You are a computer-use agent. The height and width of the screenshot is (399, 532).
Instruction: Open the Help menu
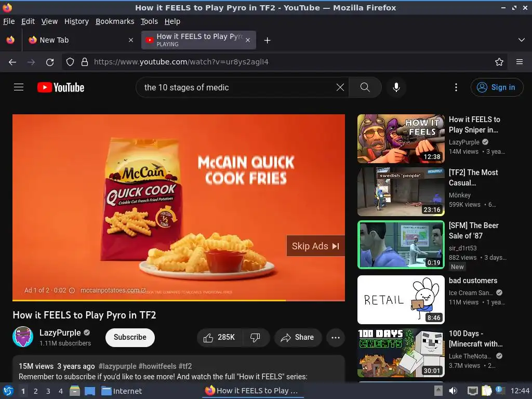point(172,21)
